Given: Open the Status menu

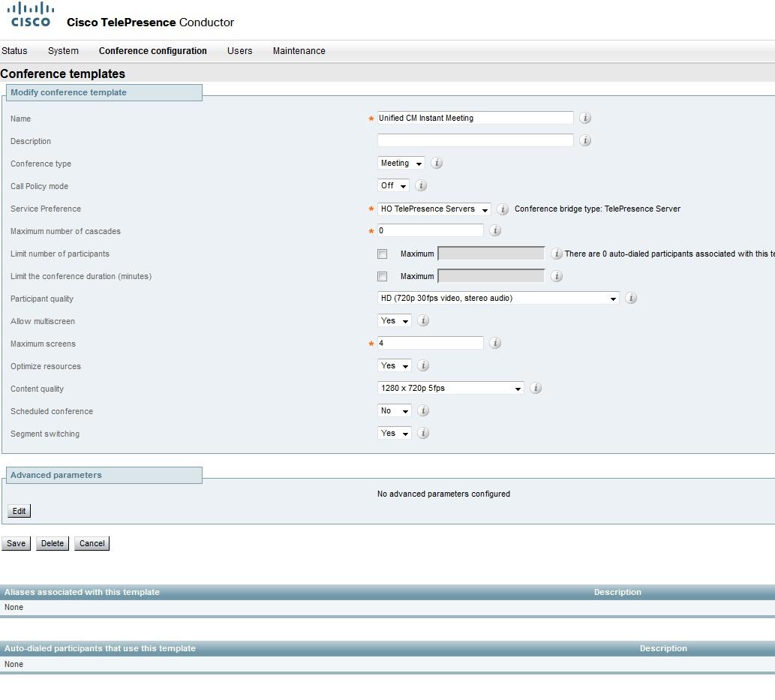Looking at the screenshot, I should click(14, 51).
